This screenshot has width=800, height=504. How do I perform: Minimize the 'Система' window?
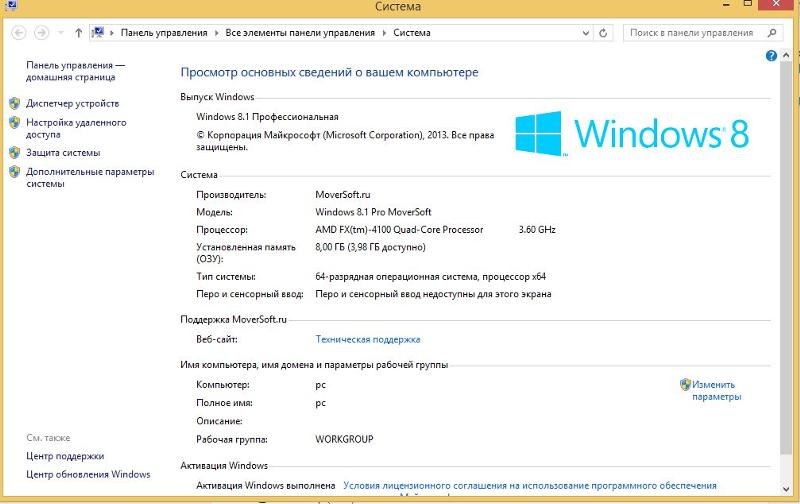[726, 5]
